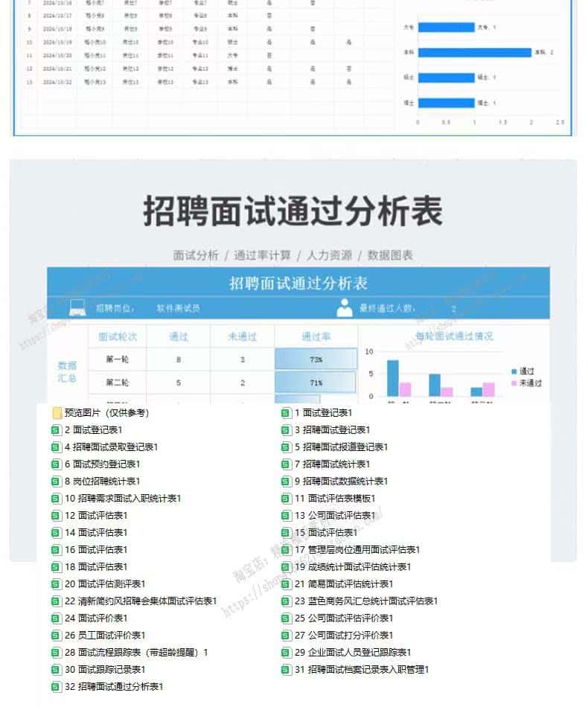The height and width of the screenshot is (707, 588).
Task: Click the sheet icon of 8 岗位招聘统计表1
Action: pyautogui.click(x=56, y=481)
